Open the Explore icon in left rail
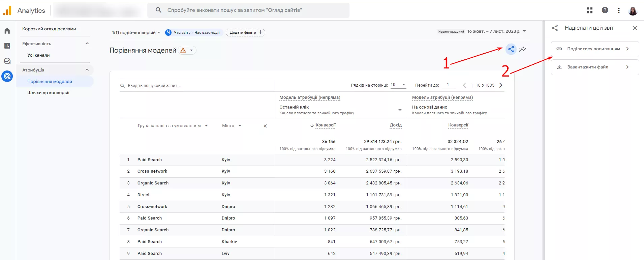 click(7, 61)
